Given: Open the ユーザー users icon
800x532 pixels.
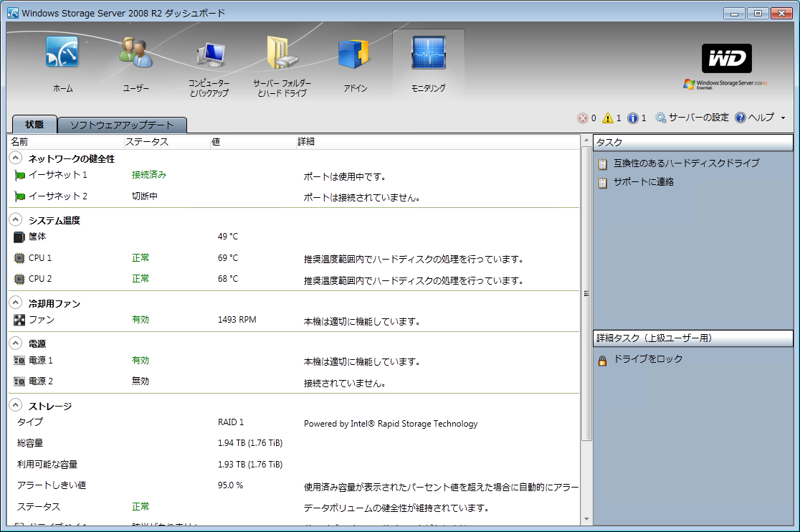Looking at the screenshot, I should point(135,52).
